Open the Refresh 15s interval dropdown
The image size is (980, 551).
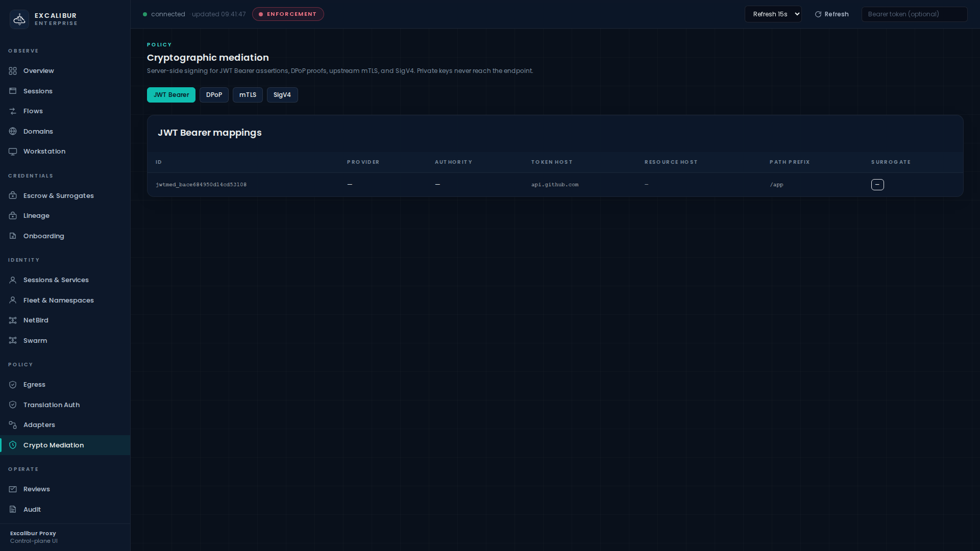click(x=773, y=14)
